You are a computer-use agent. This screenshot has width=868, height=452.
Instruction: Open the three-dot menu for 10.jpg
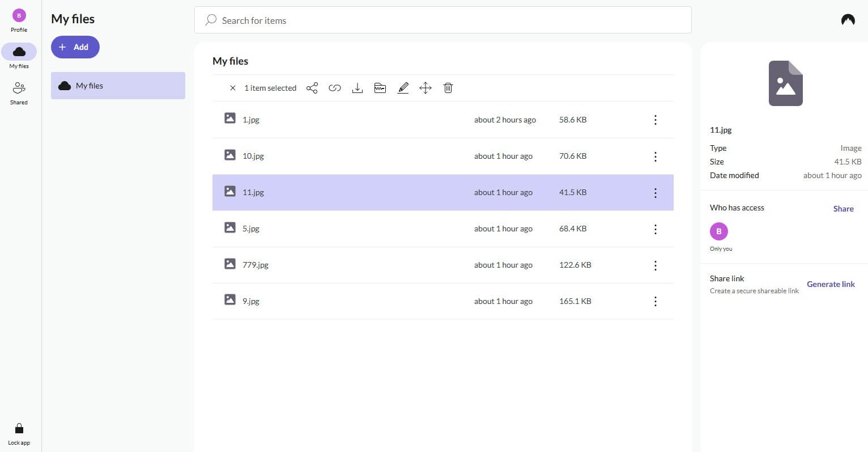(x=656, y=156)
